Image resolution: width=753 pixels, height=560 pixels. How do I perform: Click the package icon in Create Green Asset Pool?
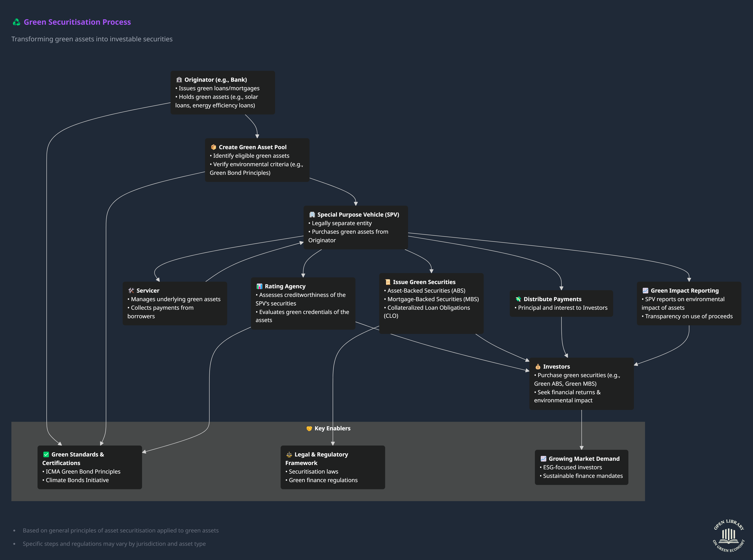point(213,147)
